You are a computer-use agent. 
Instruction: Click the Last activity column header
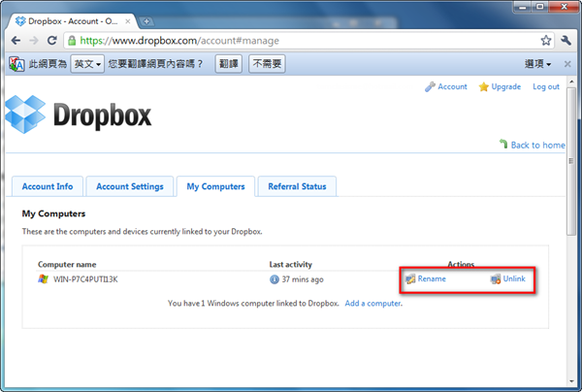point(291,264)
